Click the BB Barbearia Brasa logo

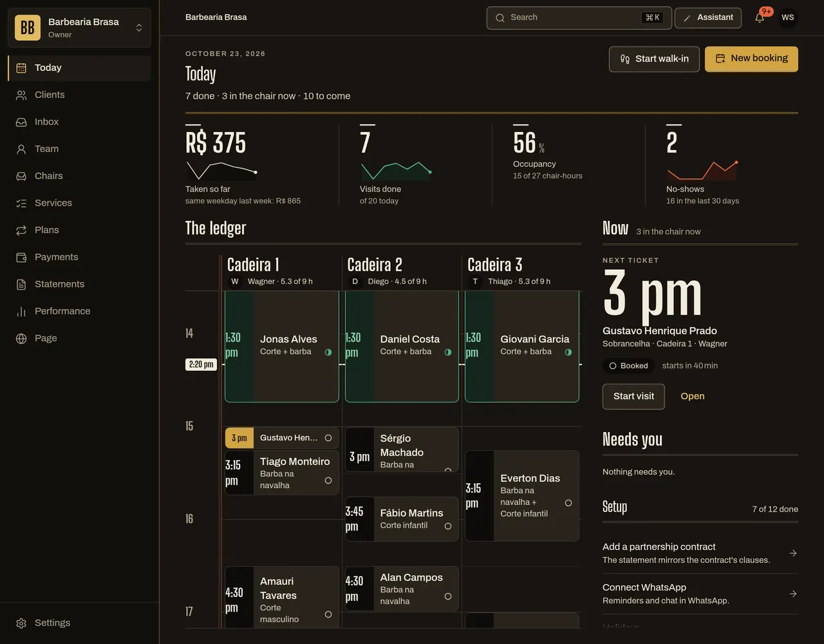coord(28,28)
